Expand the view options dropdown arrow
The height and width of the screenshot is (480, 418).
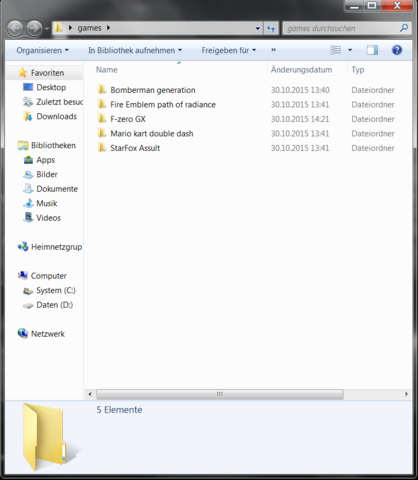click(x=350, y=50)
